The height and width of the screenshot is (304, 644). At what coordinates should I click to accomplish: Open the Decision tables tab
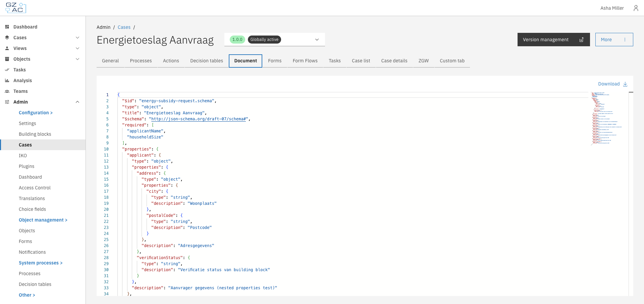pos(207,61)
